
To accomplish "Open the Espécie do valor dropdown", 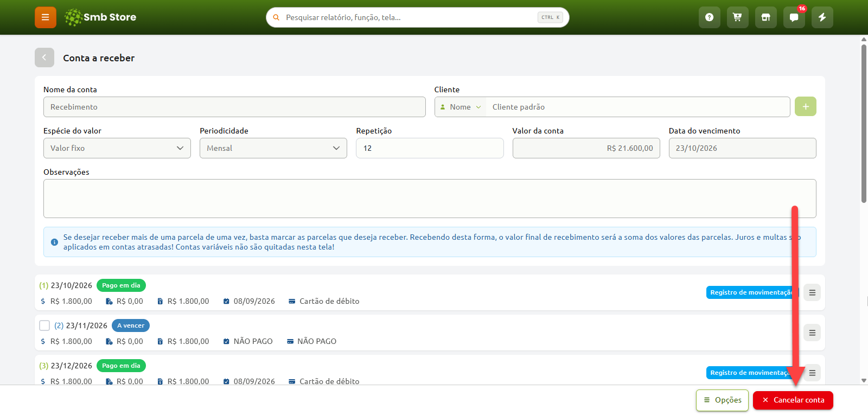I will 117,148.
